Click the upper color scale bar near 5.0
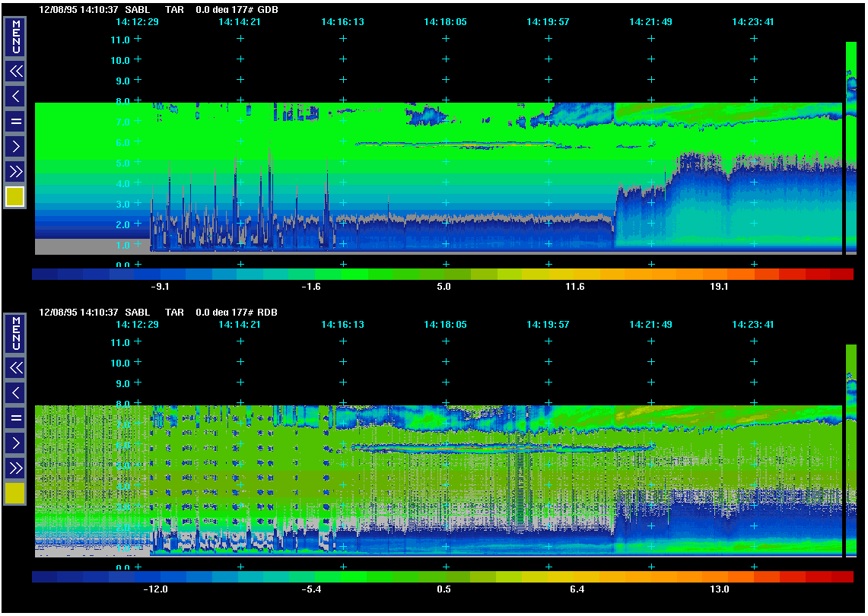Viewport: 868px width, 616px height. (444, 274)
